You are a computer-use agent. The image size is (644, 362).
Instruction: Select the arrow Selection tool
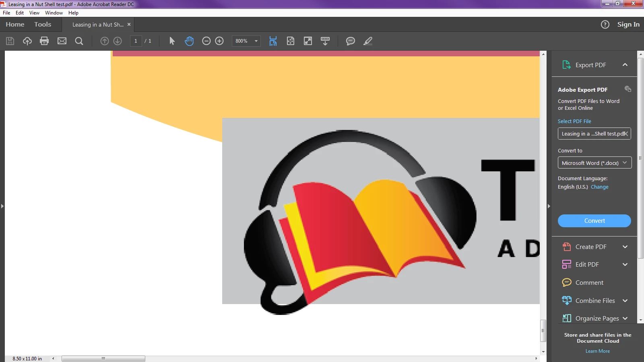pyautogui.click(x=172, y=41)
